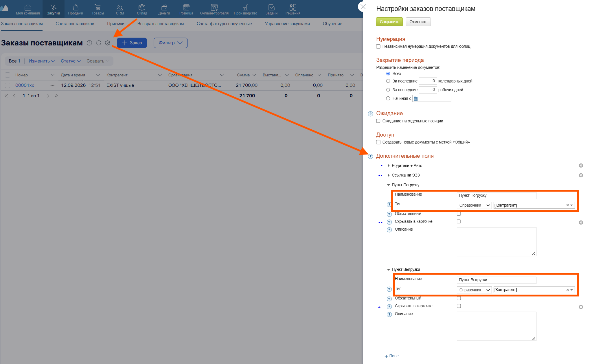Screen dimensions: 594x364
Task: Open the Товары section
Action: [98, 9]
